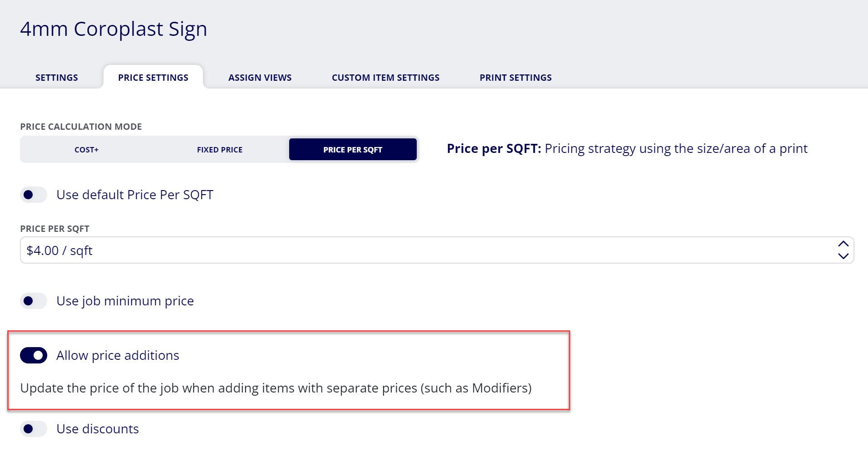The width and height of the screenshot is (868, 466).
Task: Disable Allow price additions toggle
Action: [34, 355]
